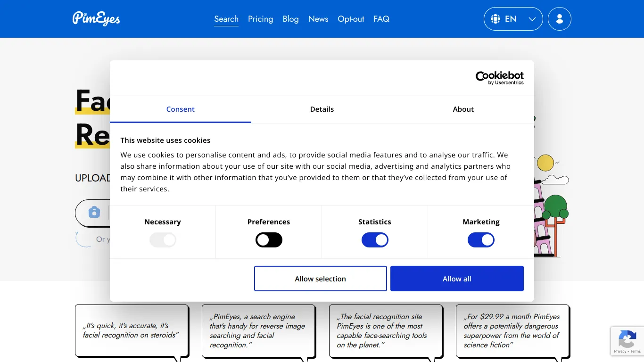Click the Cookiebot by Usercentrics logo
Image resolution: width=644 pixels, height=362 pixels.
[500, 78]
